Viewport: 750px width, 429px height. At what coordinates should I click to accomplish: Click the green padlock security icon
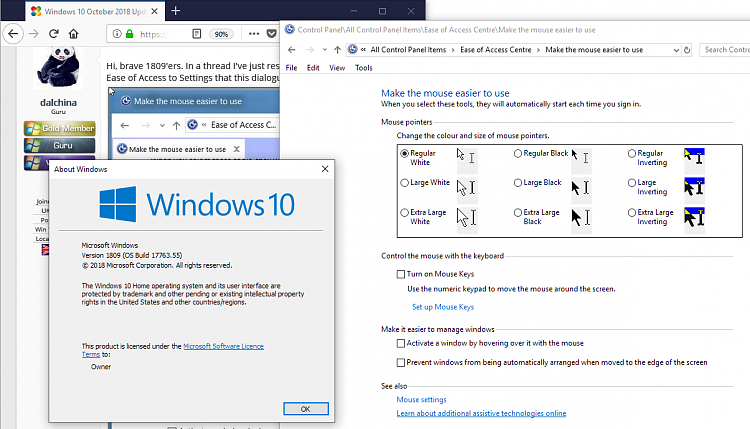pyautogui.click(x=130, y=34)
